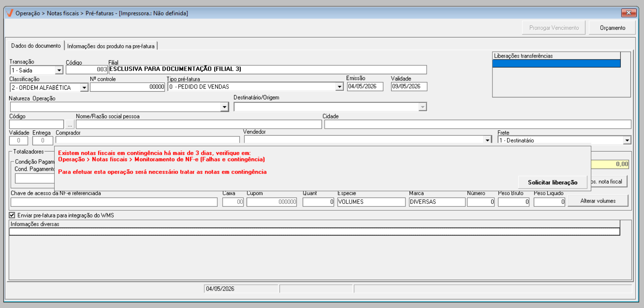Expand the Tipo pré-fatura dropdown
Viewport: 644px width, 308px height.
tap(339, 87)
